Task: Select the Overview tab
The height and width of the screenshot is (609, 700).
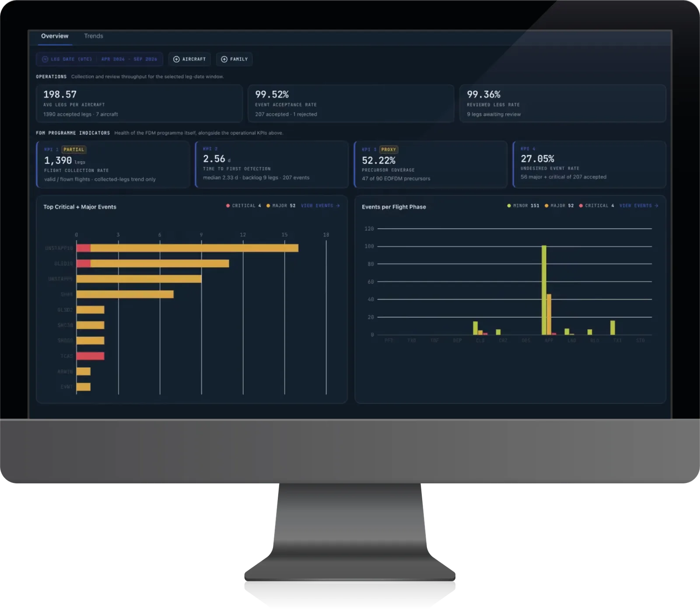Action: coord(55,36)
